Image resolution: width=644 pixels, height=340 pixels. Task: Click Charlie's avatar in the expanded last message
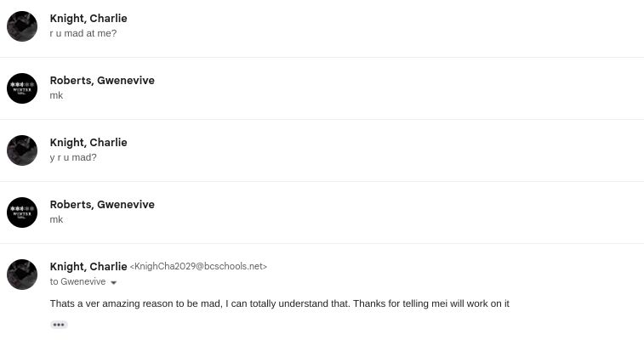pos(22,275)
